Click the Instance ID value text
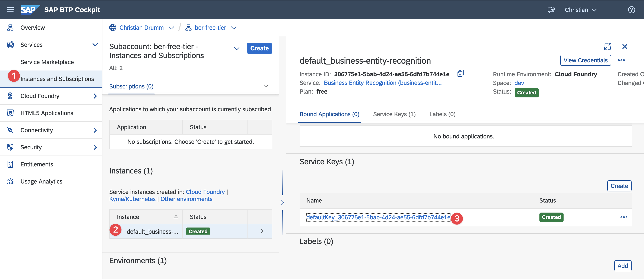644x279 pixels. pyautogui.click(x=392, y=74)
